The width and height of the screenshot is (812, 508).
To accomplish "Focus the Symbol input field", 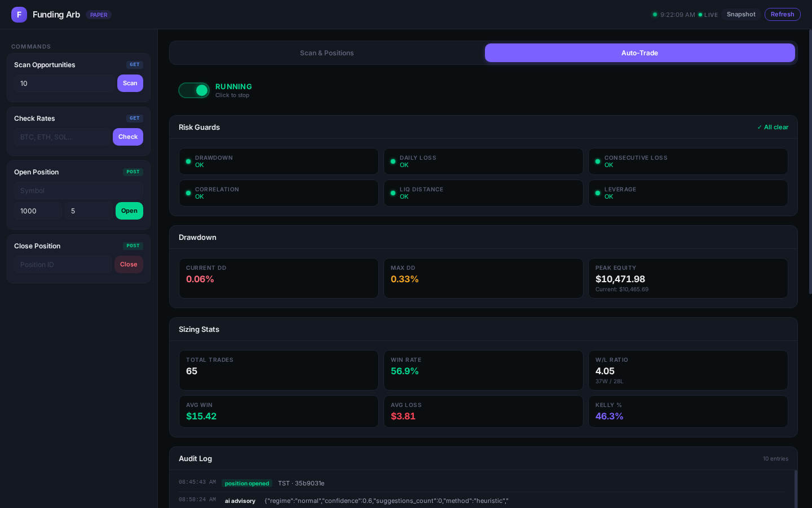I will coord(78,191).
